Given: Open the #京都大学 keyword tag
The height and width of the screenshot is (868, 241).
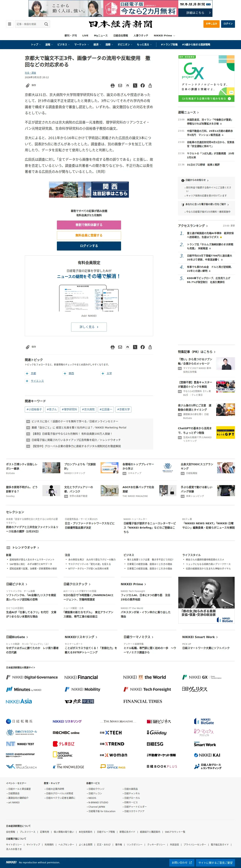Looking at the screenshot, I should tap(124, 409).
